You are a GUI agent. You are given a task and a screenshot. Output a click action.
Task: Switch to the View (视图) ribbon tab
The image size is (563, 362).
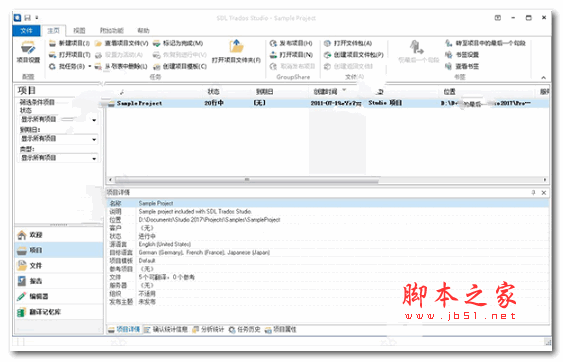click(79, 31)
